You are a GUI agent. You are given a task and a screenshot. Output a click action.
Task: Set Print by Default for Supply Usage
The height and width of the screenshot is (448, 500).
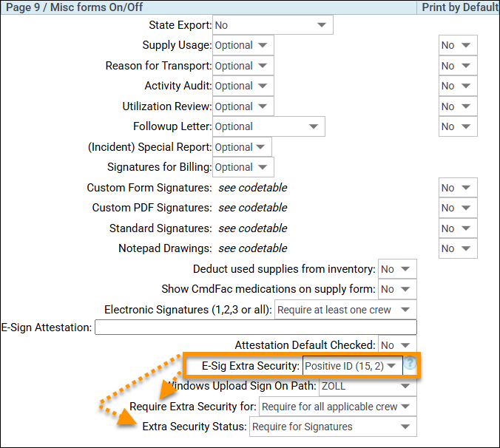(457, 45)
